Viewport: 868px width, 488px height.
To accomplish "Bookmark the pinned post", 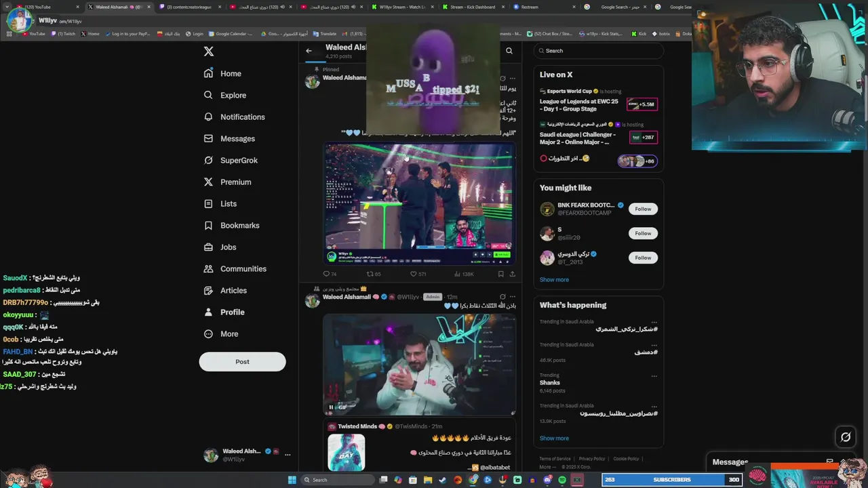I will coord(500,274).
